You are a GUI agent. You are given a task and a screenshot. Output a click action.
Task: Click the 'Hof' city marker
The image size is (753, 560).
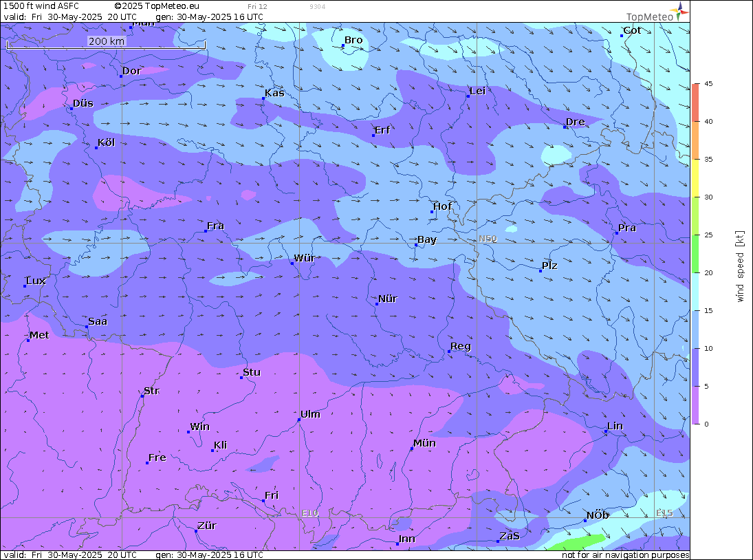(x=432, y=212)
